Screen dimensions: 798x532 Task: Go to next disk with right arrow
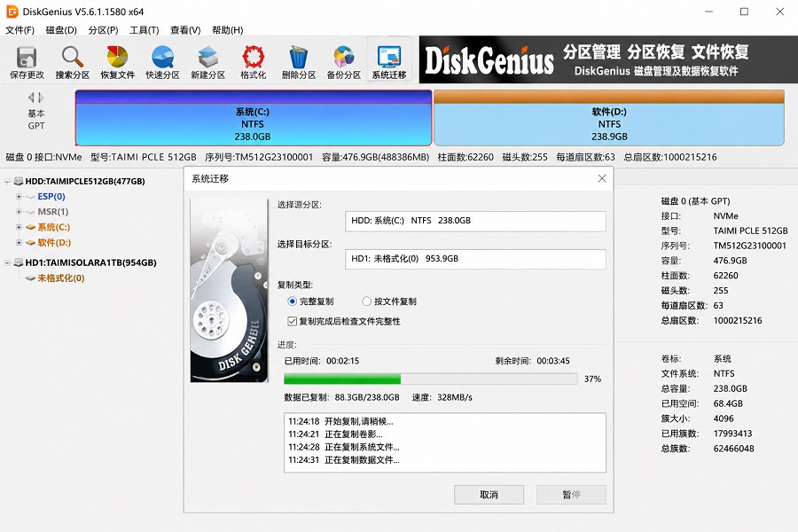click(x=41, y=98)
